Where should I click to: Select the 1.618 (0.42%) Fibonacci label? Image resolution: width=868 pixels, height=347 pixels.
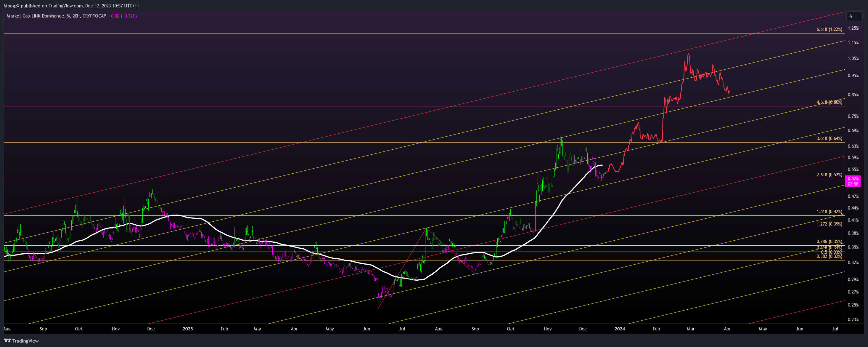tap(829, 212)
